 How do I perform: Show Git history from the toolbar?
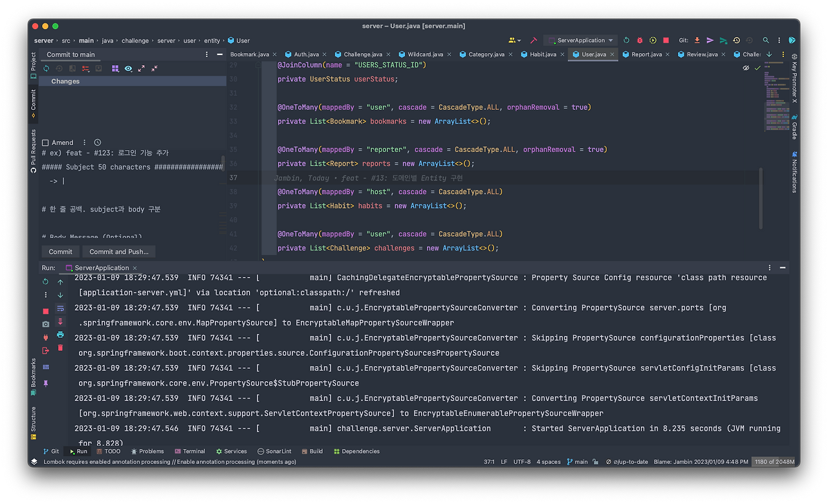pos(736,40)
